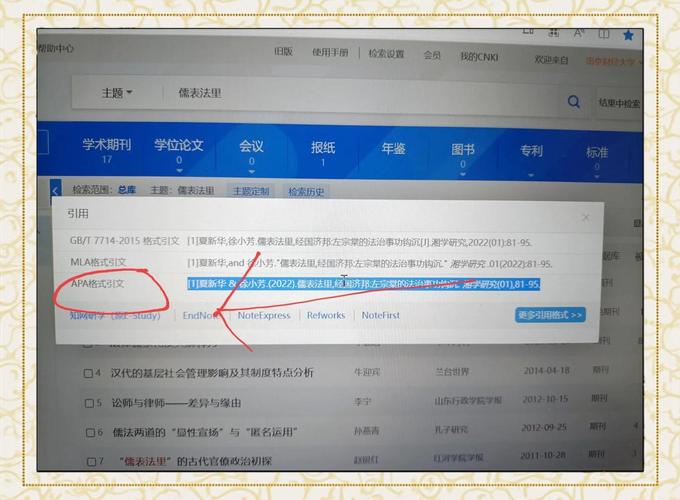Image resolution: width=680 pixels, height=500 pixels.
Task: Click 主题定制 button
Action: click(x=251, y=191)
